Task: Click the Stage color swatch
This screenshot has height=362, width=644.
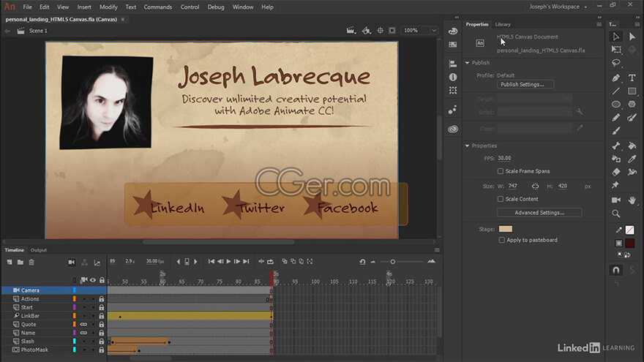Action: click(x=505, y=229)
